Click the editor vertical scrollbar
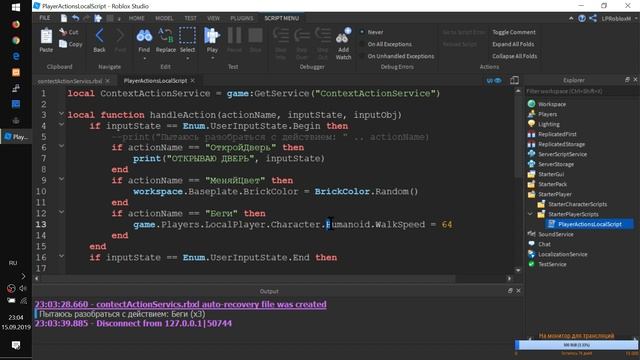 coord(518,135)
